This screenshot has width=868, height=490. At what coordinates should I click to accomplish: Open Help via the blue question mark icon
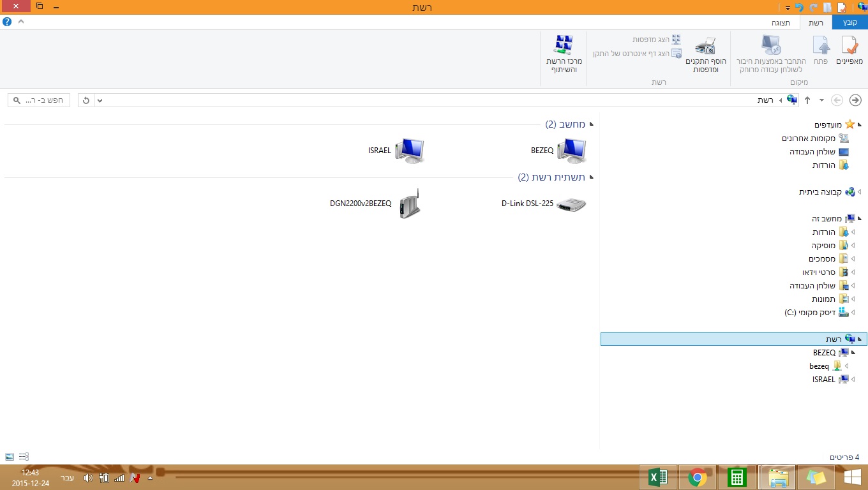point(7,22)
